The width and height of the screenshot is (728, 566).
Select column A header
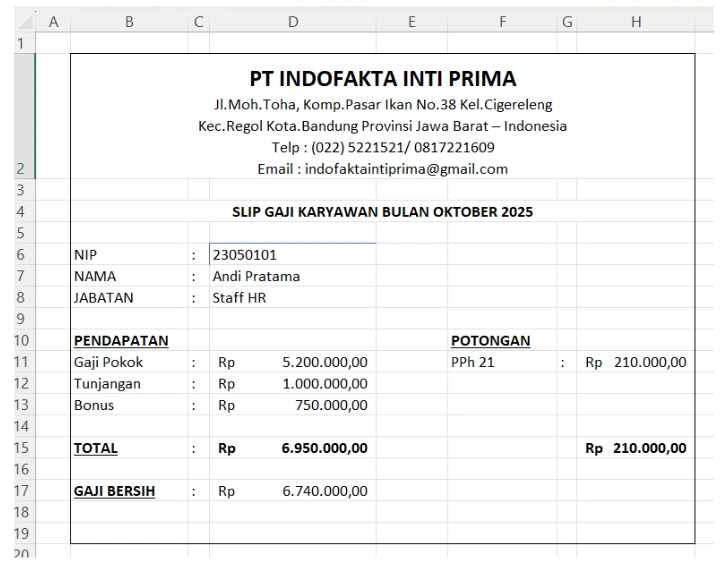[x=53, y=21]
